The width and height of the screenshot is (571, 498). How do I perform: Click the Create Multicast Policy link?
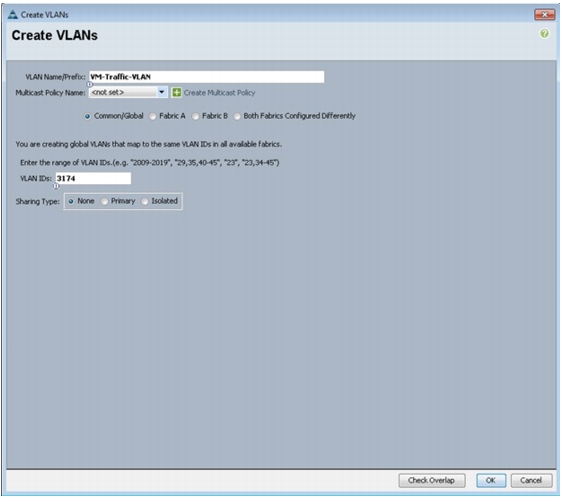tap(219, 93)
